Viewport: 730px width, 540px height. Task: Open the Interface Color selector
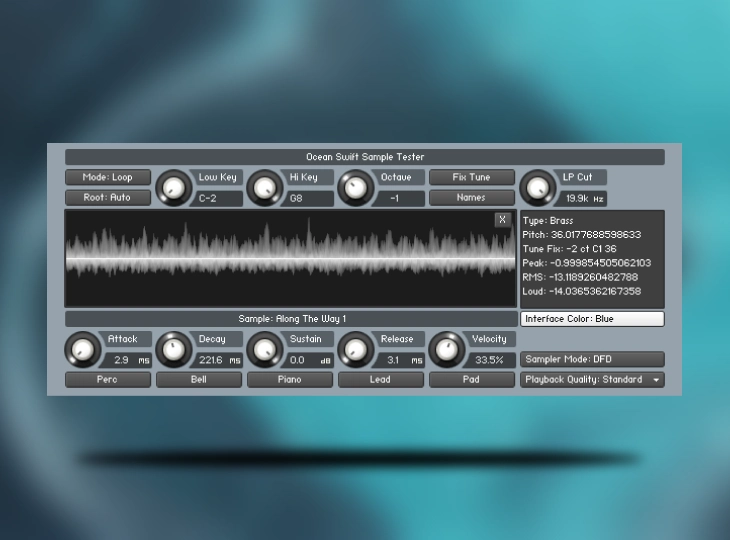coord(592,319)
